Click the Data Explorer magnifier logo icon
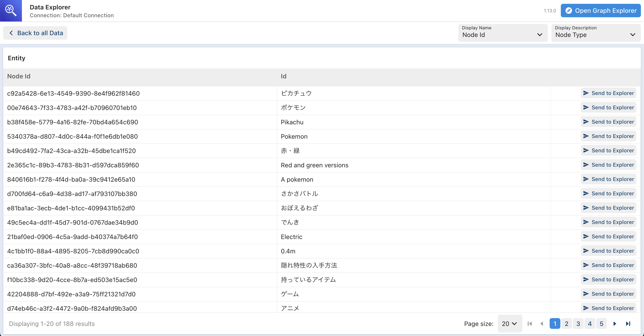This screenshot has width=644, height=336. (11, 11)
